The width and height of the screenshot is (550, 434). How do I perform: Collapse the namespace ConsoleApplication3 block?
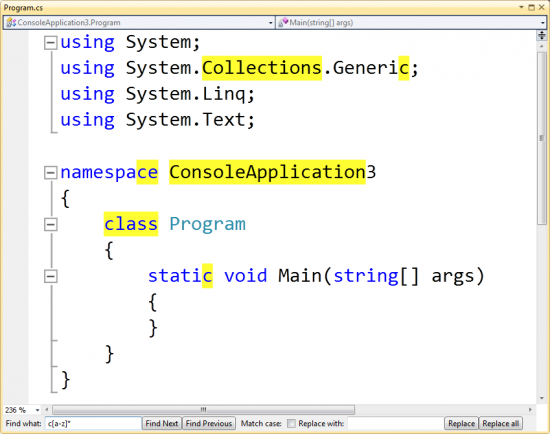tap(51, 173)
